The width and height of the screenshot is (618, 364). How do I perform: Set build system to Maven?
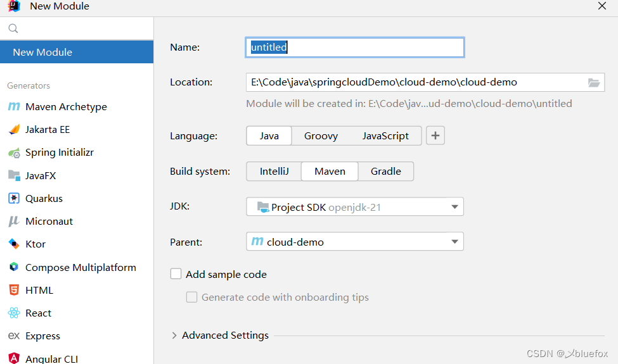tap(330, 171)
